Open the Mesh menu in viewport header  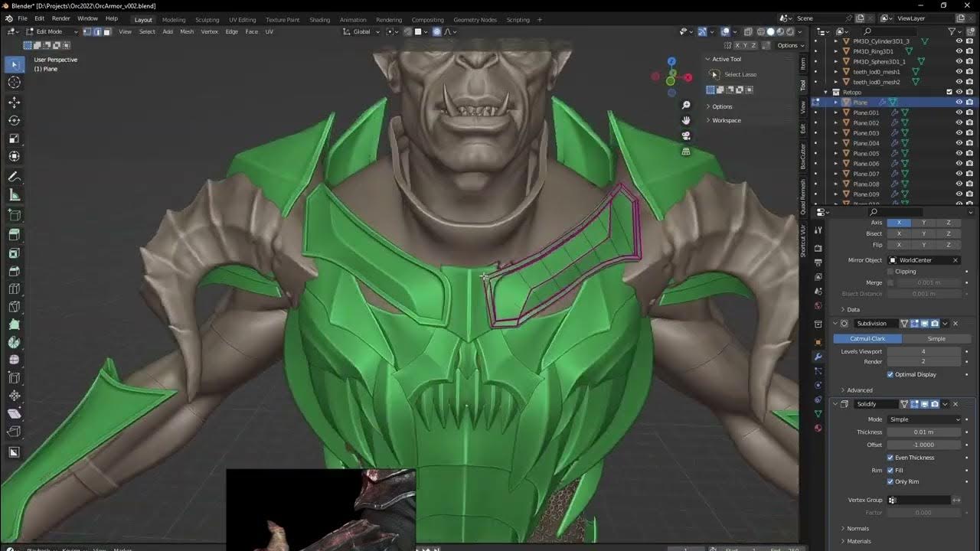[x=187, y=31]
